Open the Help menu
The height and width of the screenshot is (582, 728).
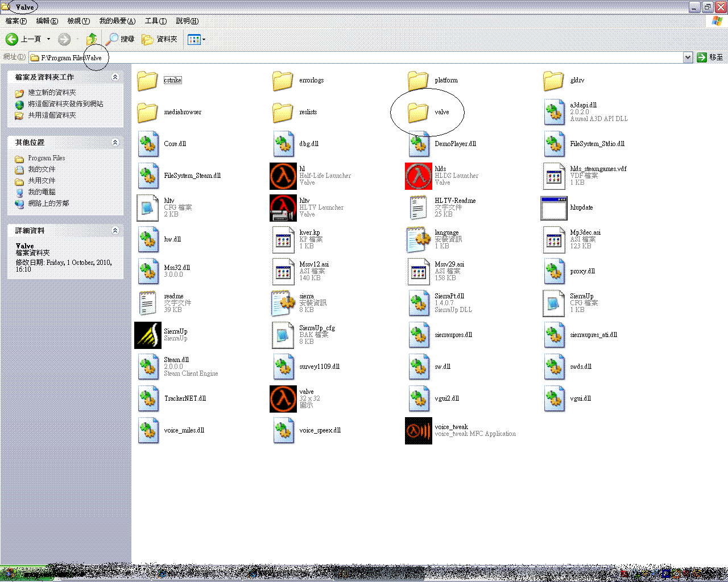coord(187,21)
